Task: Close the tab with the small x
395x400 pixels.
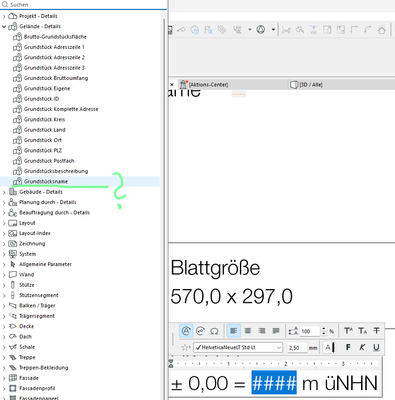Action: (x=172, y=85)
